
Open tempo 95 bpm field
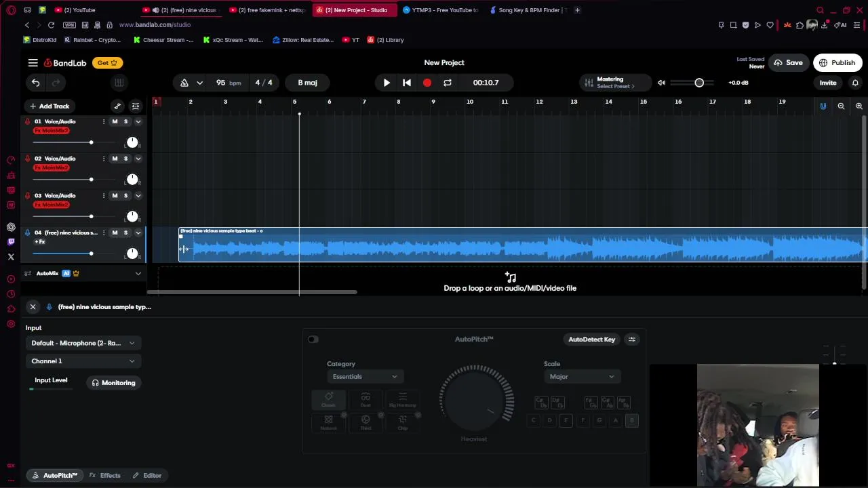point(228,83)
